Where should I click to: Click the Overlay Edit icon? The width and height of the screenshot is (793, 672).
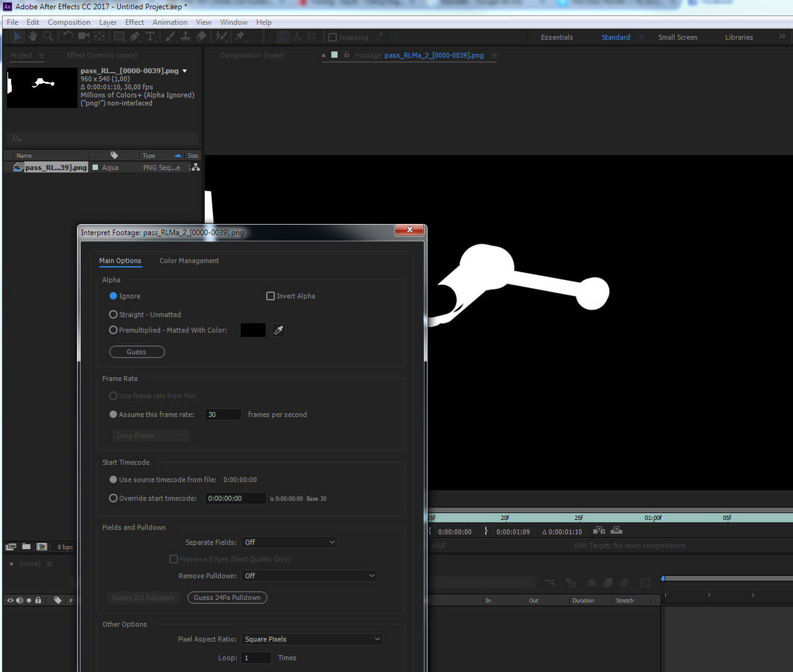(616, 531)
